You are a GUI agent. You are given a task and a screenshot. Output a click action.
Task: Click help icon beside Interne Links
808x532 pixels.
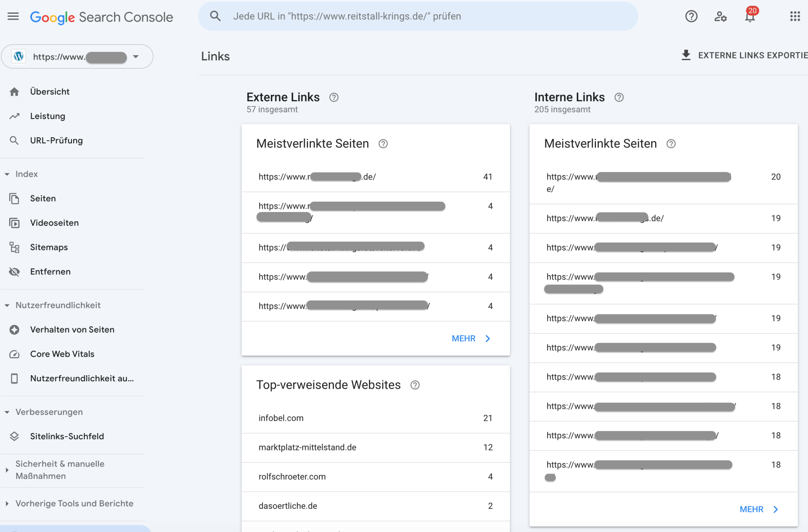(x=619, y=97)
